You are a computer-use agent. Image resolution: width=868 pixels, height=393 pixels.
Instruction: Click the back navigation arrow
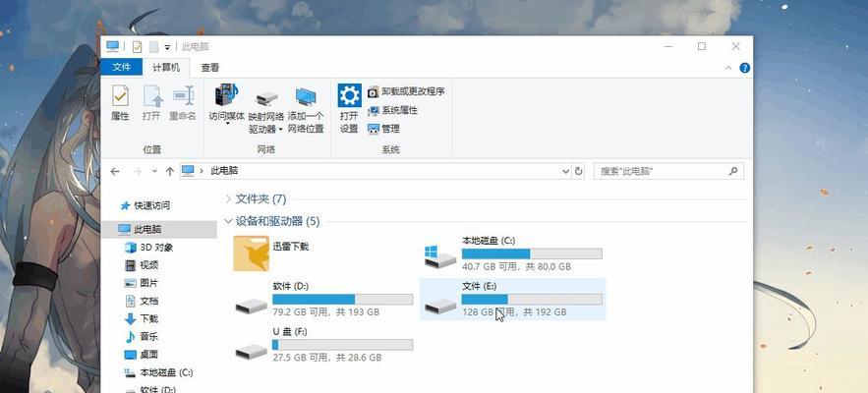click(115, 172)
